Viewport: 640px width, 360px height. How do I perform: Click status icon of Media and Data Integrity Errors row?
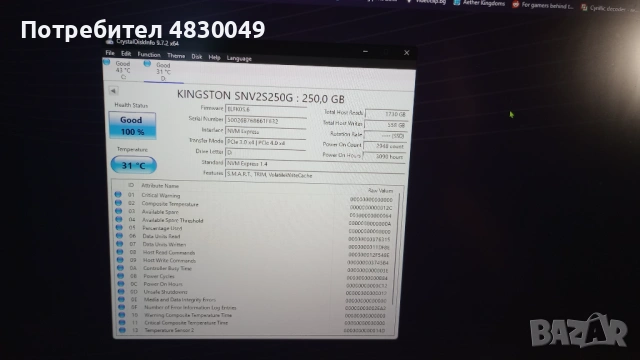click(x=121, y=299)
